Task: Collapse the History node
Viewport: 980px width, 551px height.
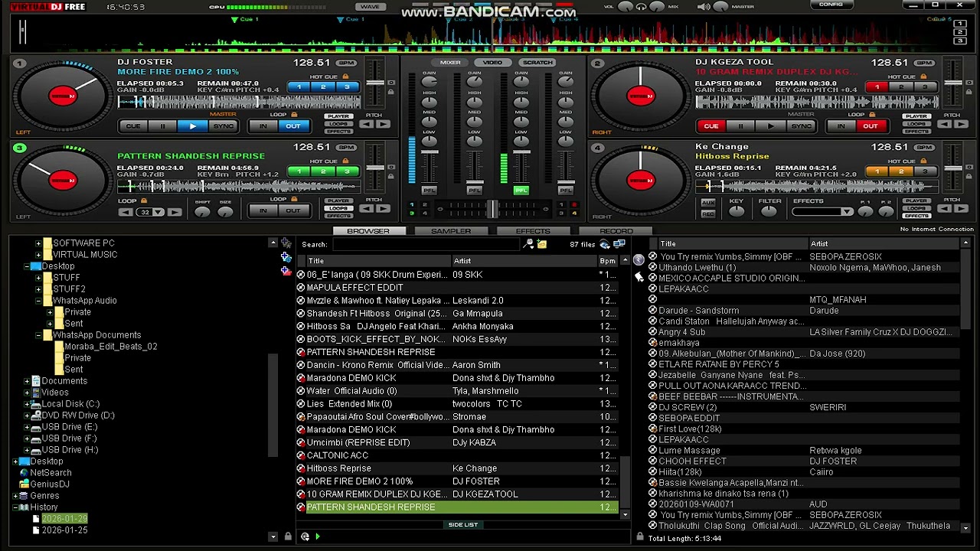Action: pos(15,507)
